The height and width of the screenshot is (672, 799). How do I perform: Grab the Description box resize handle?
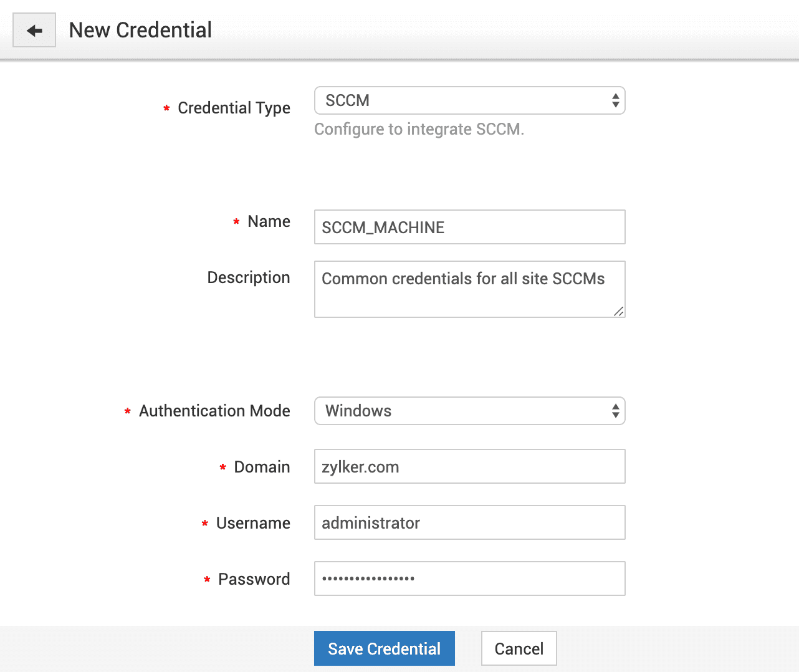[x=618, y=311]
